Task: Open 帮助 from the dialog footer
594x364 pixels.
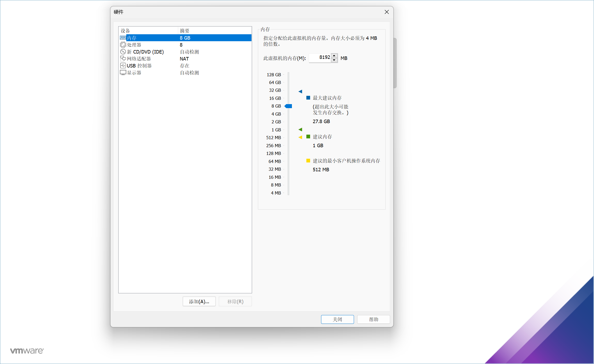Action: coord(373,319)
